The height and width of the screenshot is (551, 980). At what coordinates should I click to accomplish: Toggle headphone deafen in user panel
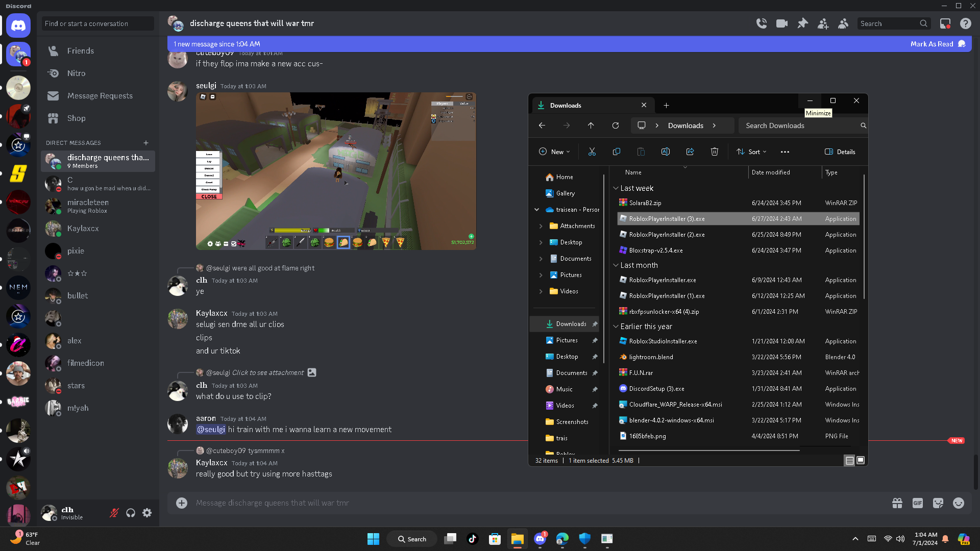coord(131,513)
